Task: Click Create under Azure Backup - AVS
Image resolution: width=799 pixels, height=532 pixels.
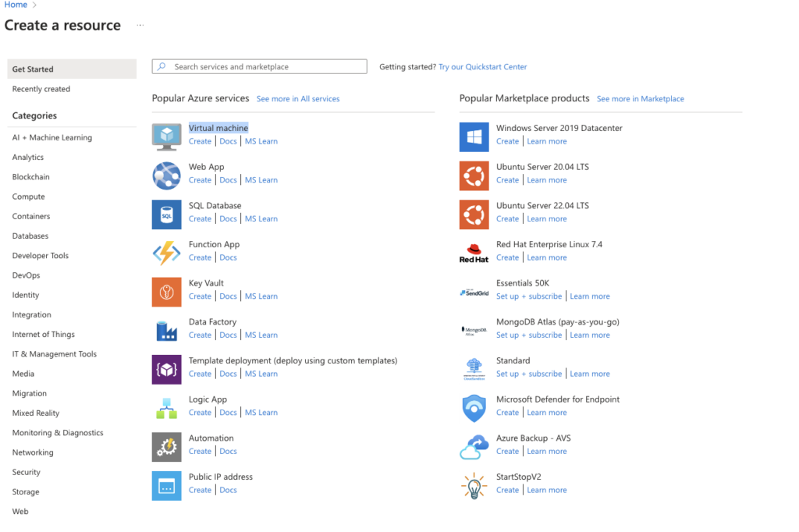Action: pyautogui.click(x=507, y=451)
